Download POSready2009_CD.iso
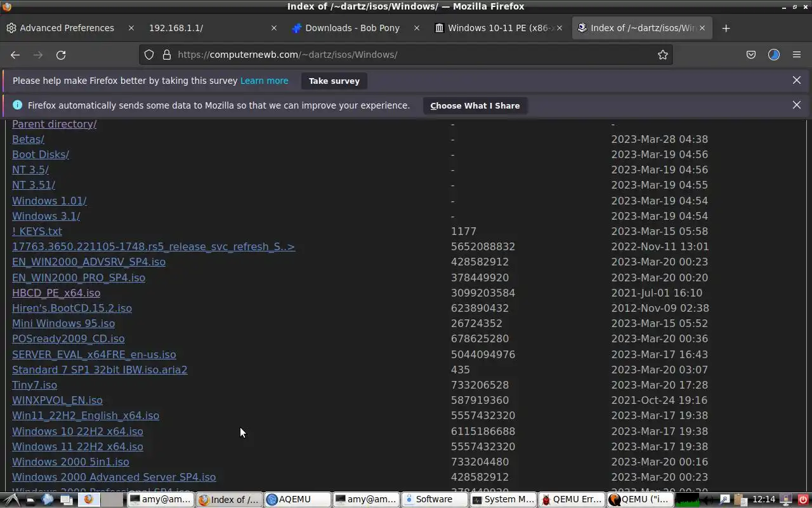Image resolution: width=812 pixels, height=508 pixels. [x=69, y=338]
